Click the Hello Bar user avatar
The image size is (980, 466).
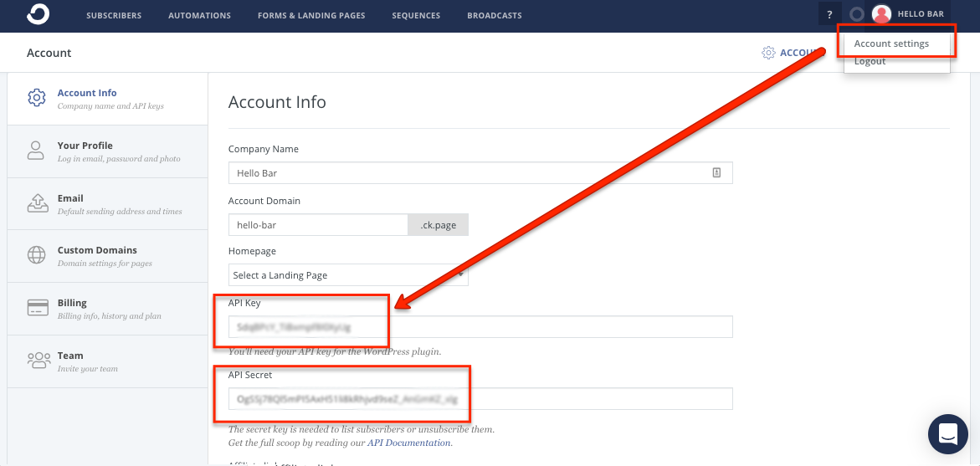coord(881,14)
